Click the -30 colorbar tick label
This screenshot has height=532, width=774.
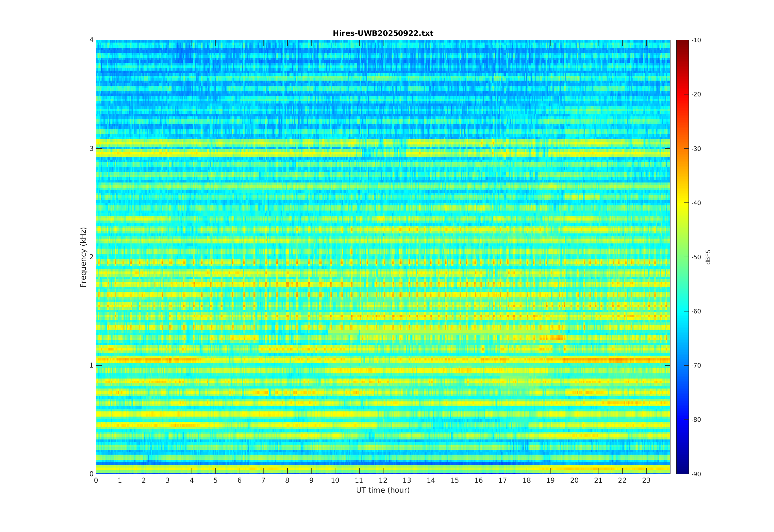tap(696, 149)
